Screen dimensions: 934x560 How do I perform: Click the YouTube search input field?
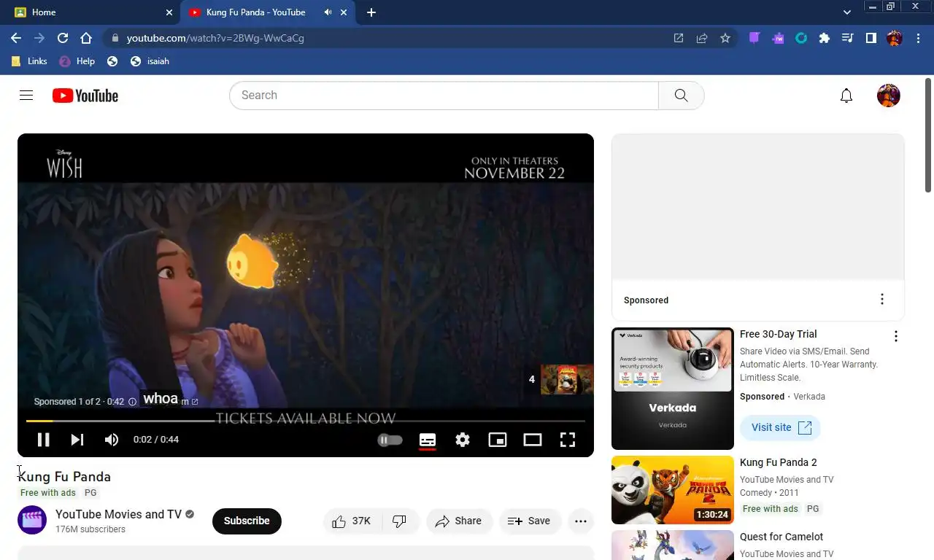pos(444,96)
